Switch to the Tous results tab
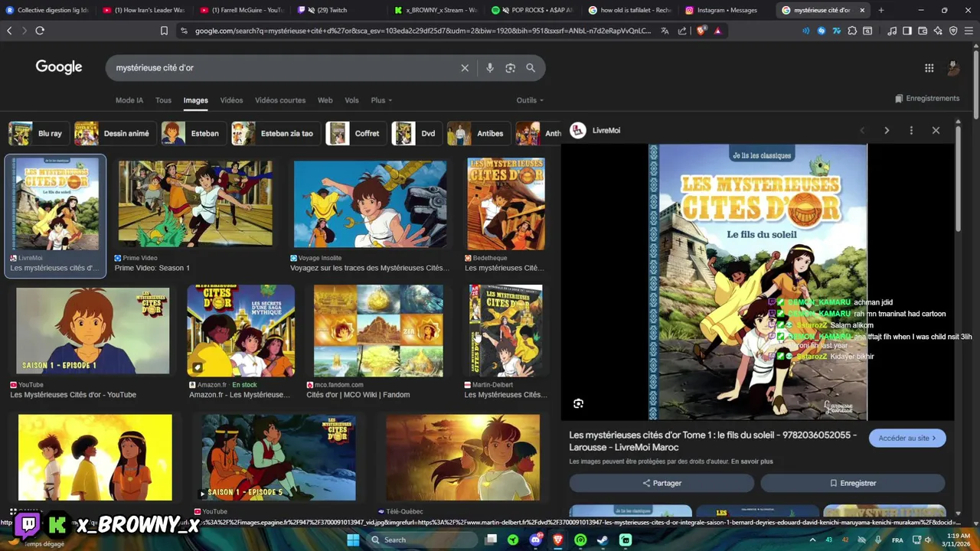The height and width of the screenshot is (551, 980). pyautogui.click(x=163, y=100)
